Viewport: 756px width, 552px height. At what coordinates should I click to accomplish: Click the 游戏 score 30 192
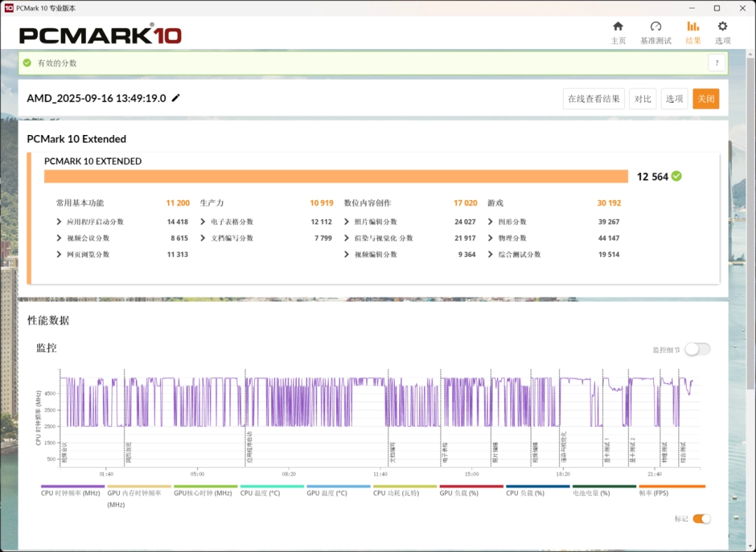pos(609,203)
